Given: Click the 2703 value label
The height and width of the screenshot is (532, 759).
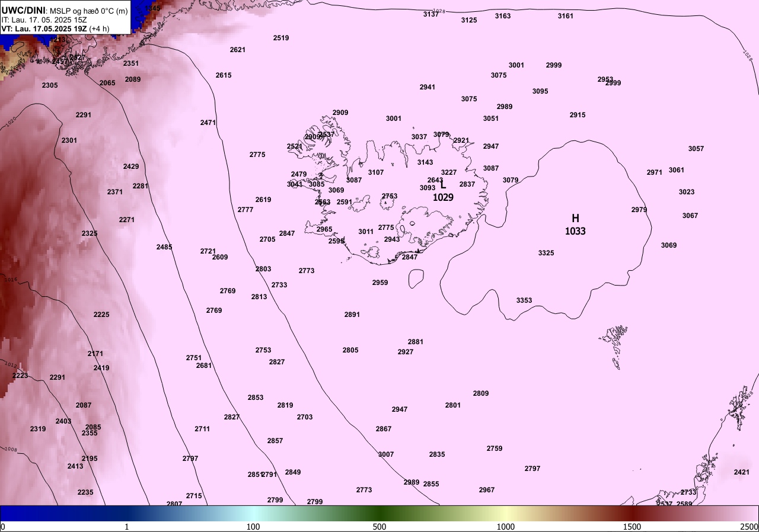Looking at the screenshot, I should [305, 417].
